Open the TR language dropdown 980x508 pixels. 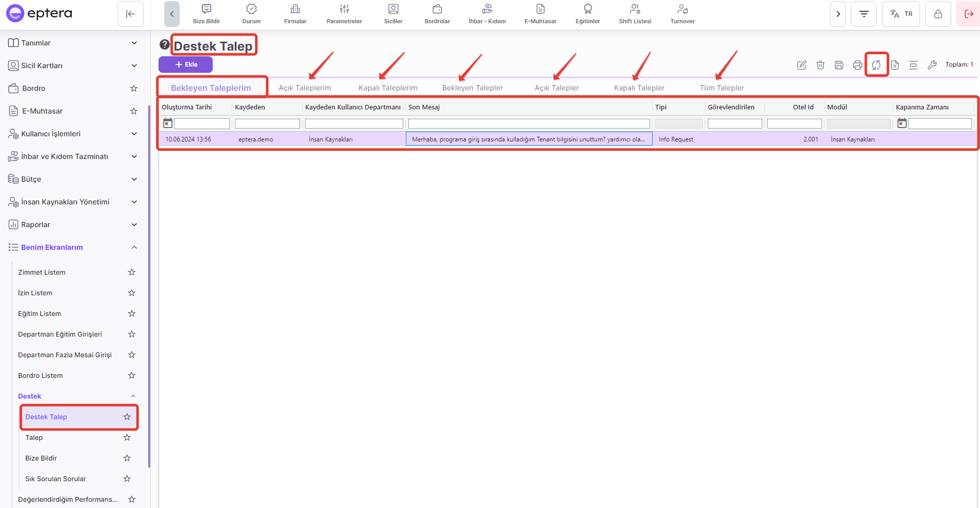(901, 14)
